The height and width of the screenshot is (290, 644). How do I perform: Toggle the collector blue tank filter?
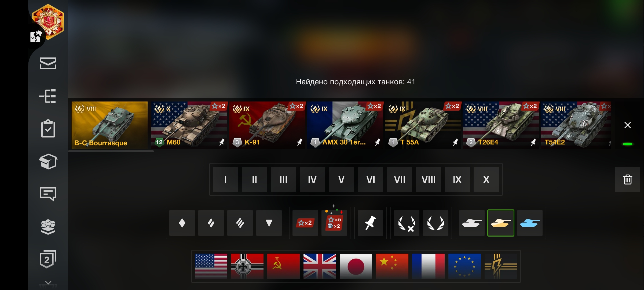pyautogui.click(x=530, y=223)
